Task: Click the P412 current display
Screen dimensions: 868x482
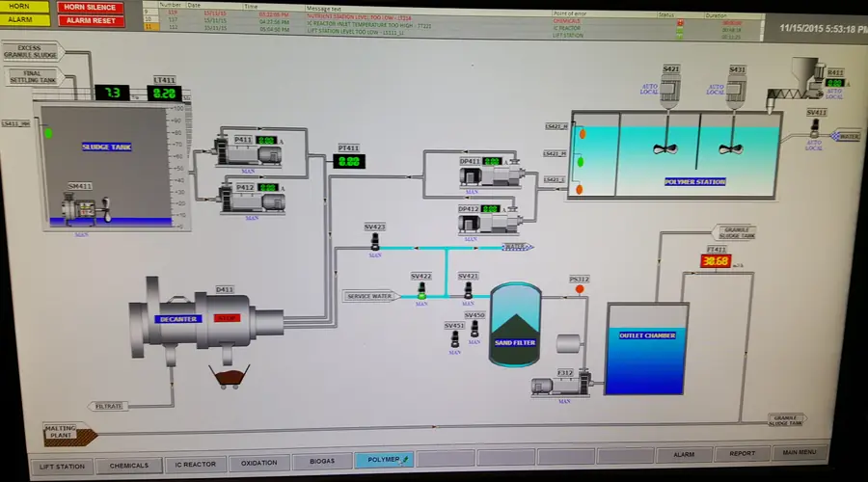Action: coord(268,188)
